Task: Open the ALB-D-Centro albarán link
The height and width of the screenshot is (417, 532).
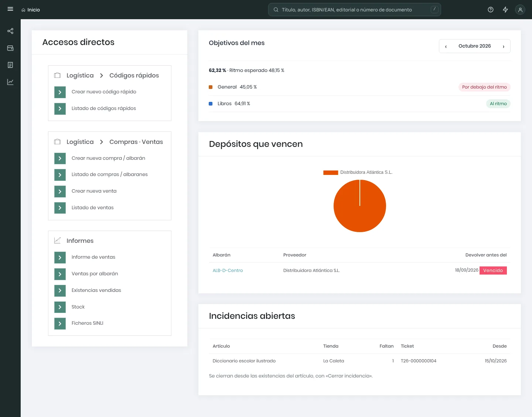Action: [x=228, y=270]
